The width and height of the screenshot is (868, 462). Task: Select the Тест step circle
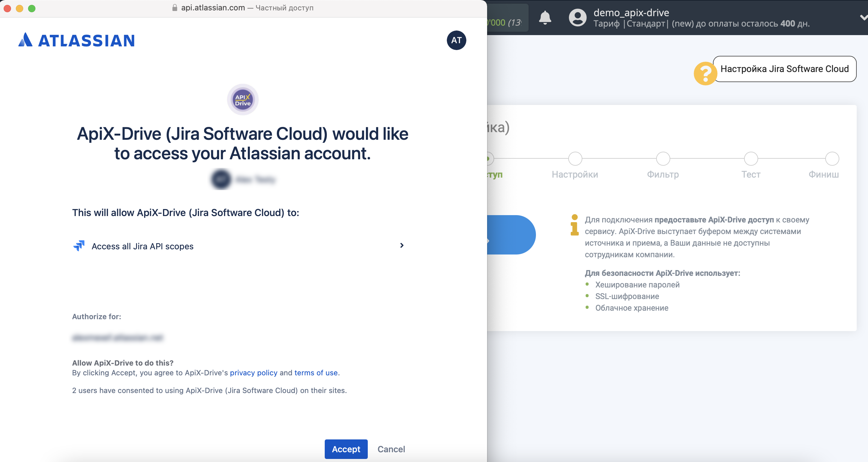(x=751, y=158)
